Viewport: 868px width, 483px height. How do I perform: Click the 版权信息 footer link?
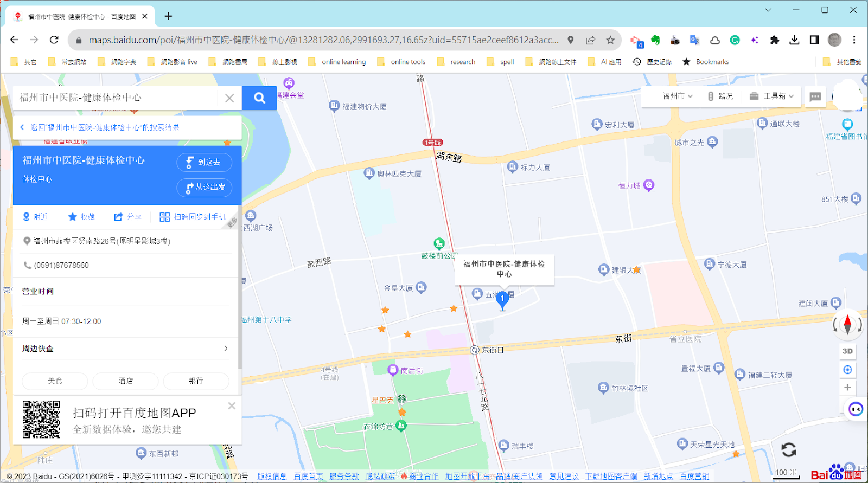point(272,476)
